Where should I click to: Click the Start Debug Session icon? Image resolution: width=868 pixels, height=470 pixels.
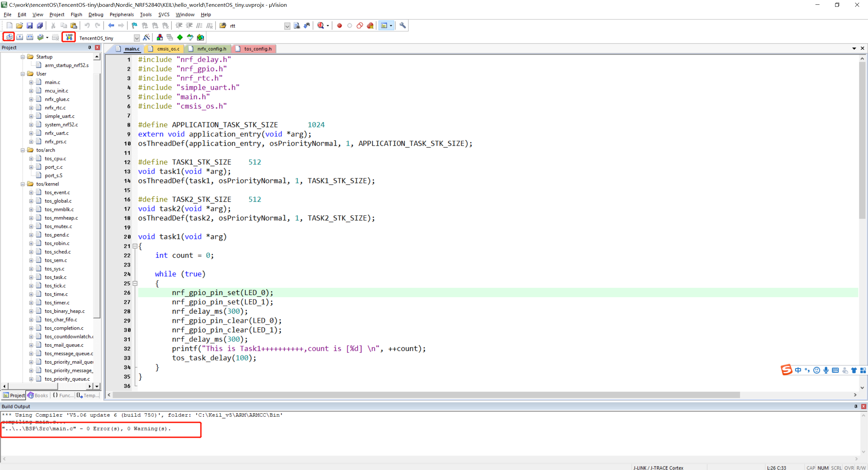point(320,25)
